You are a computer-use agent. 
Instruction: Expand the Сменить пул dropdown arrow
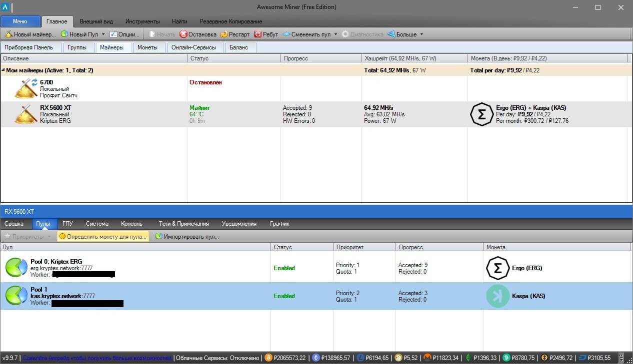click(335, 34)
